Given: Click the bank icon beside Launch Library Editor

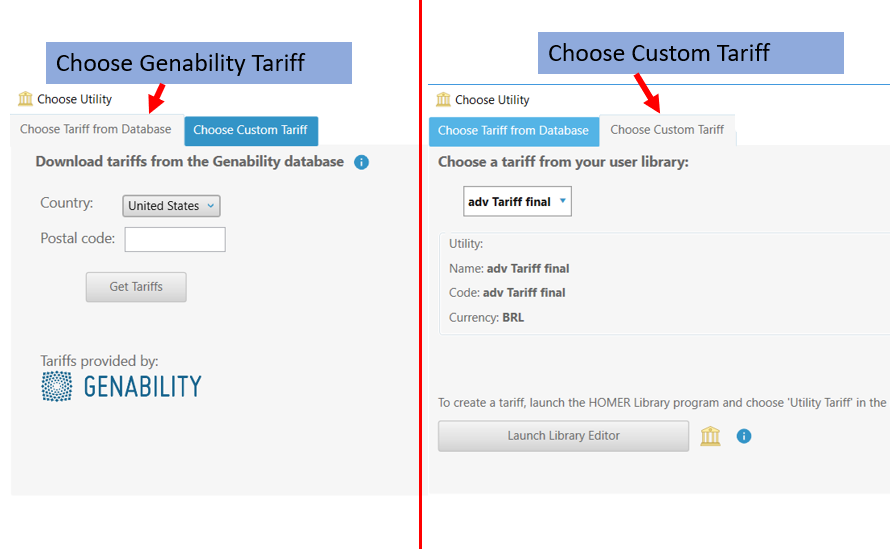Looking at the screenshot, I should (x=710, y=436).
